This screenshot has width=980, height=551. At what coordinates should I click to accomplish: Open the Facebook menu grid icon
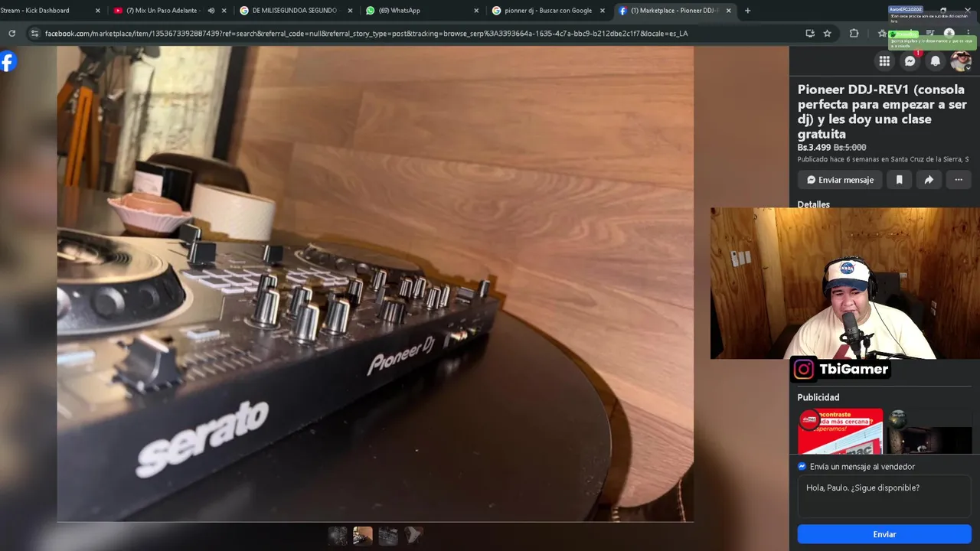884,61
